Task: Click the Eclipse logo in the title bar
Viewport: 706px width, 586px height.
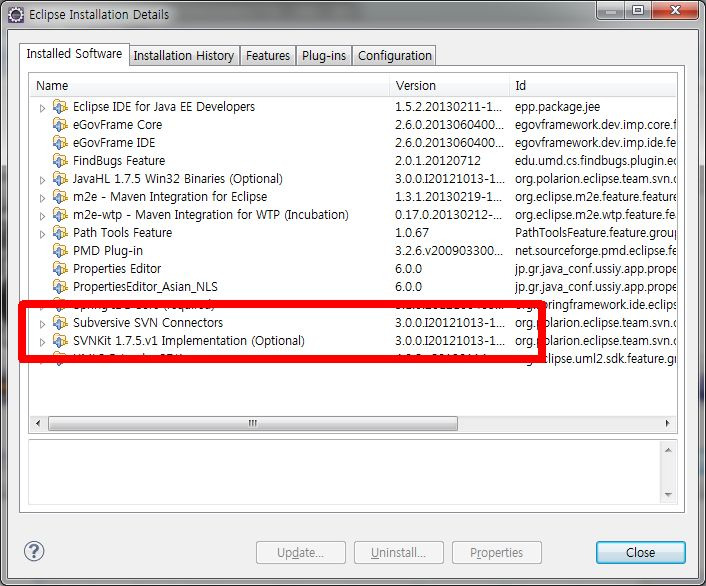Action: (x=16, y=15)
